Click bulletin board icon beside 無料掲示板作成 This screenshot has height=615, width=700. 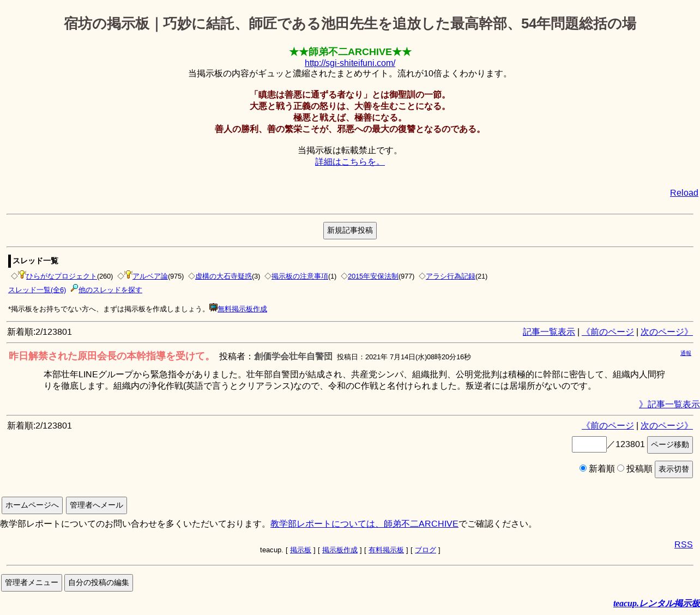(213, 307)
